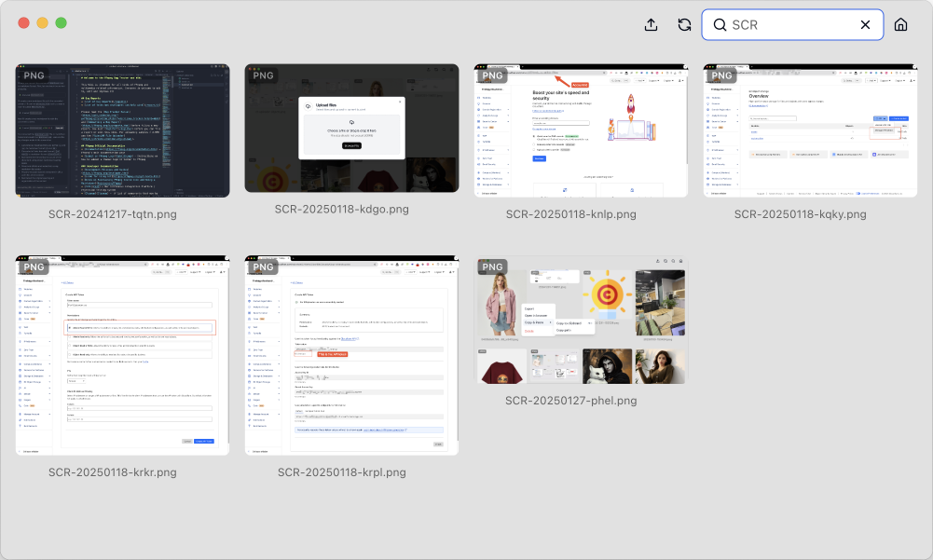Screen dimensions: 933x560
Task: Click the share/export icon in the toolbar
Action: point(651,24)
